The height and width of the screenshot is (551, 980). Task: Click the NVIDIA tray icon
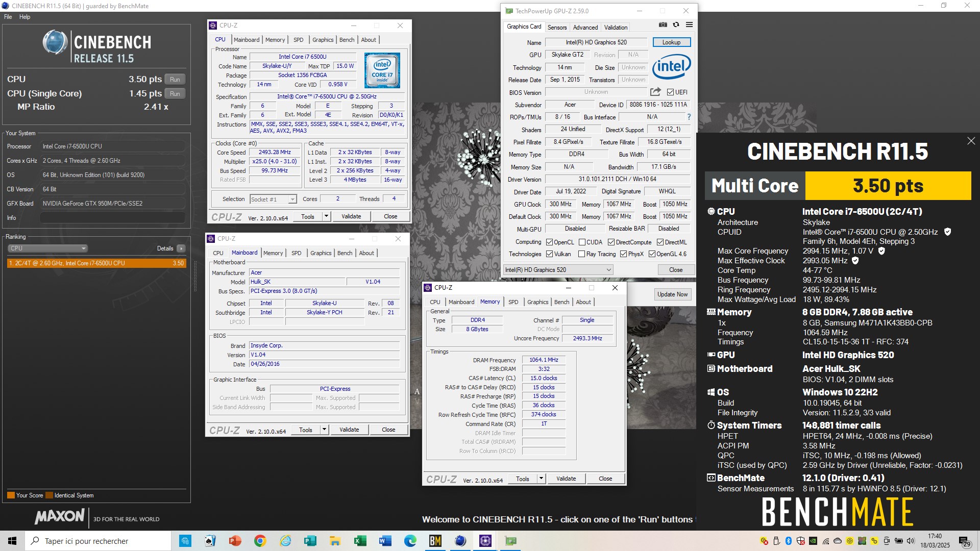click(813, 541)
